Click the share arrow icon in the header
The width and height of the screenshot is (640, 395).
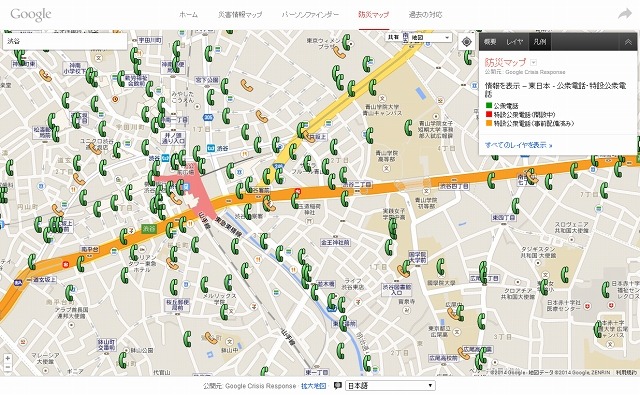click(x=625, y=14)
